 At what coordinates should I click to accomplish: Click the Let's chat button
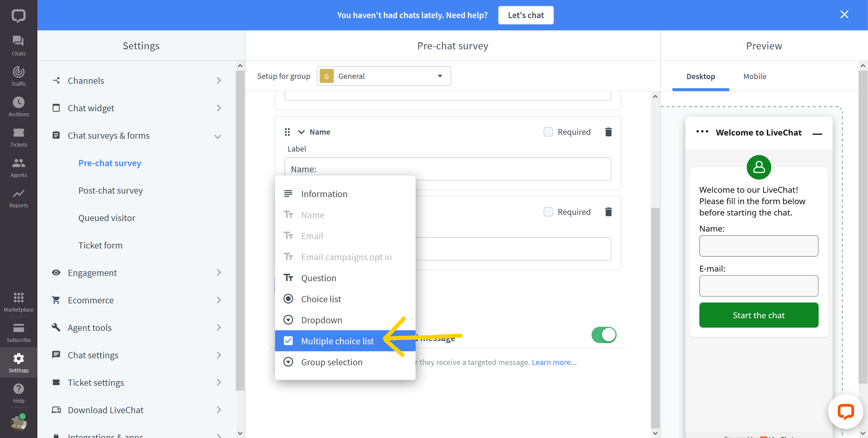pyautogui.click(x=526, y=15)
